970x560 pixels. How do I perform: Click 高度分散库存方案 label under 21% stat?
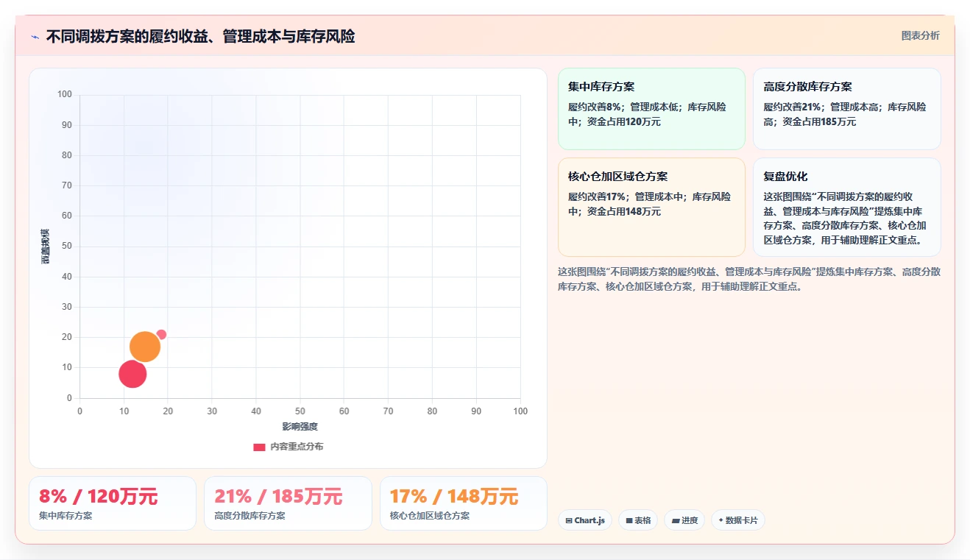pyautogui.click(x=250, y=516)
